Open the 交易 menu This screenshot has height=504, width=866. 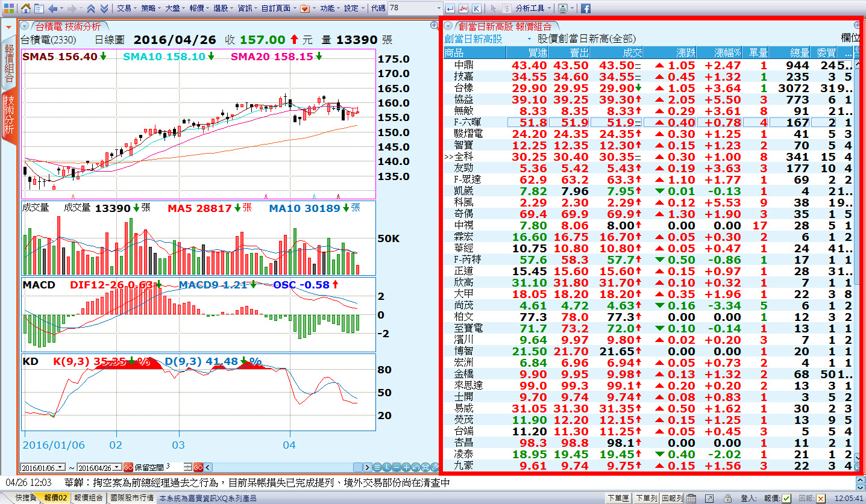coord(127,8)
